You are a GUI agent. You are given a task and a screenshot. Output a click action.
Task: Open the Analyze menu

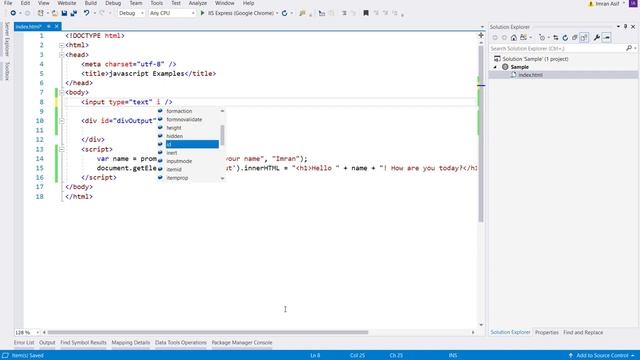click(198, 3)
